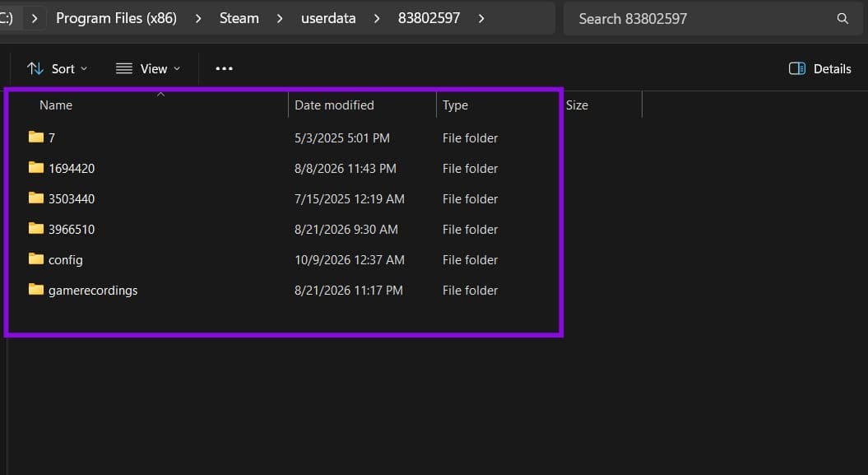Viewport: 868px width, 475px height.
Task: Select the folder name config
Action: [x=65, y=260]
